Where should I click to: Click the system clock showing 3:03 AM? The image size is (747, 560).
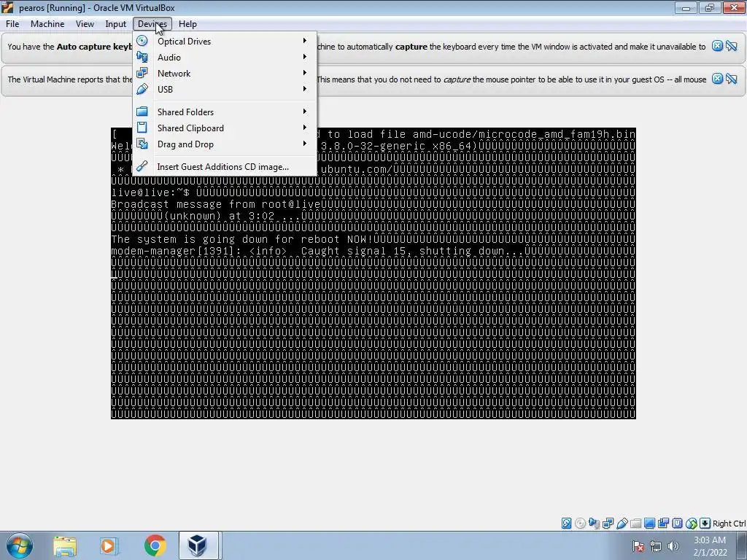(710, 546)
